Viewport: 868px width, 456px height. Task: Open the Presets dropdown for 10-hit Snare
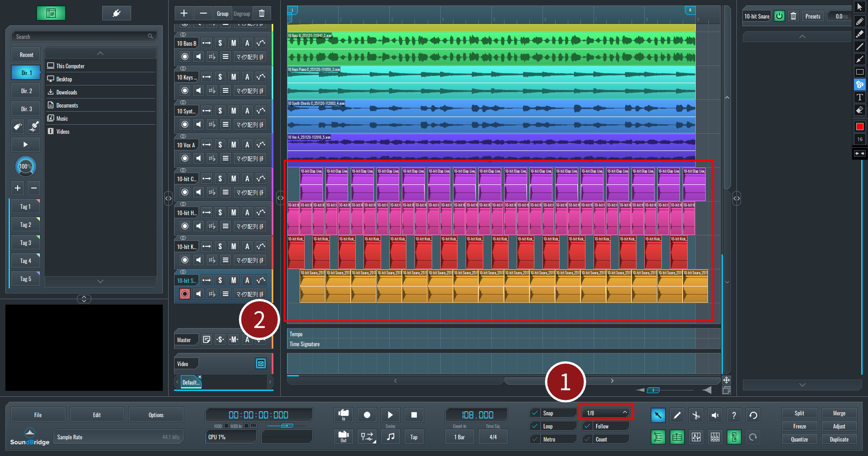(x=812, y=16)
